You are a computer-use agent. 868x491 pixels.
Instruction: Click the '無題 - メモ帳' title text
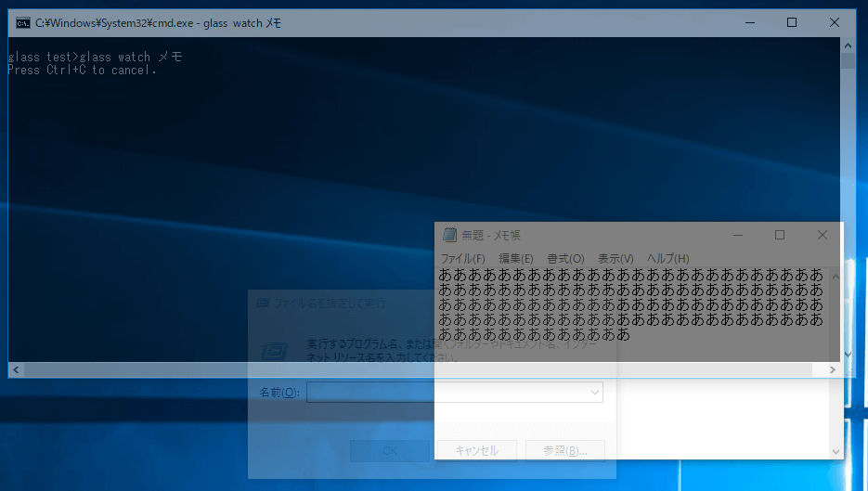point(491,235)
